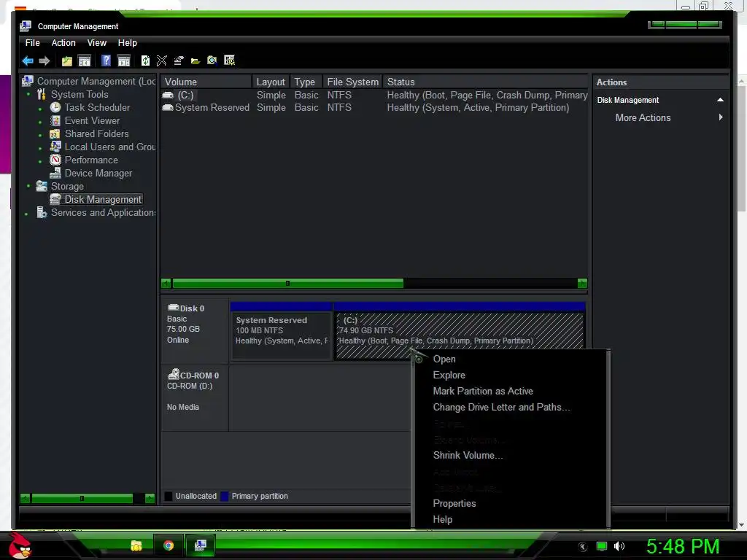This screenshot has width=747, height=560.
Task: Sort by the Status column header
Action: click(485, 82)
